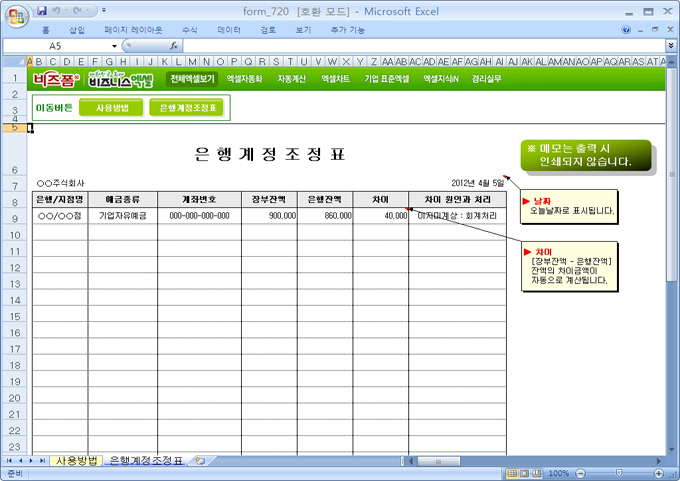
Task: Click the fx insert function icon
Action: (x=174, y=46)
